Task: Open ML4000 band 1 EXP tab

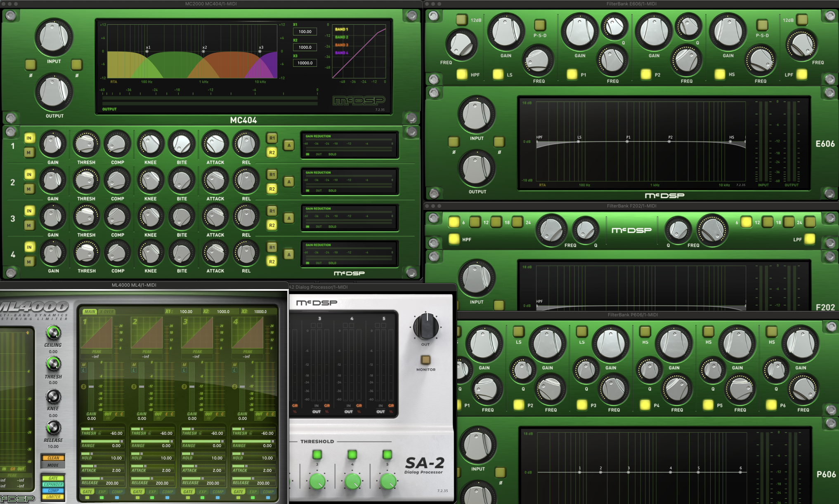Action: (x=102, y=492)
